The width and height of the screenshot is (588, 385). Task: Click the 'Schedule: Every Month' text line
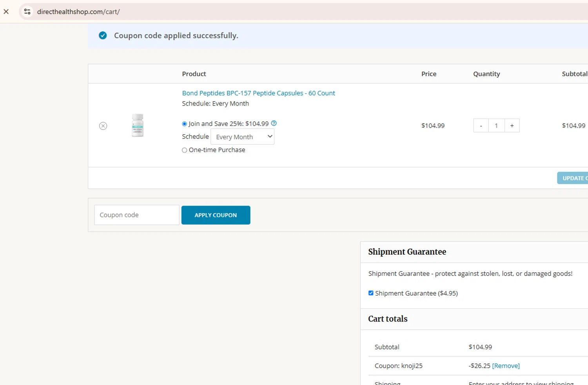[215, 104]
